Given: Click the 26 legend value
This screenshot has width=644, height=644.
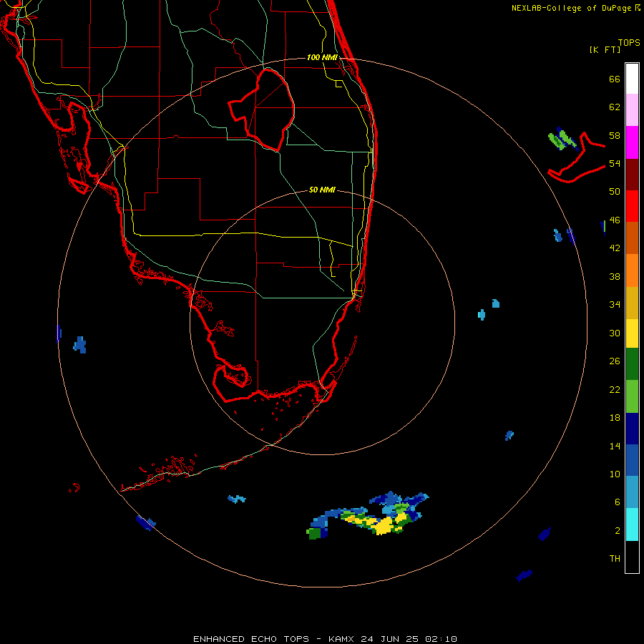Looking at the screenshot, I should (x=615, y=361).
